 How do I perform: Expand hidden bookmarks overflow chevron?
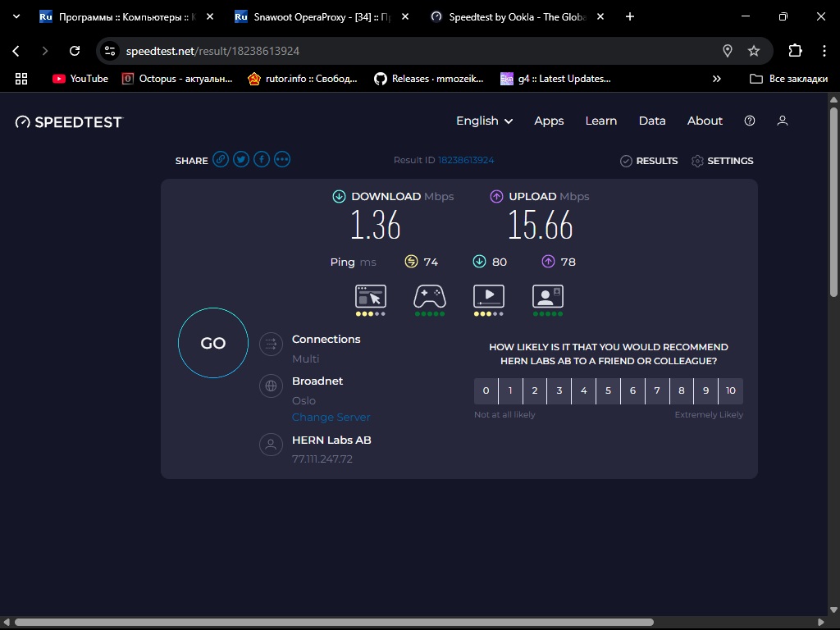coord(717,79)
